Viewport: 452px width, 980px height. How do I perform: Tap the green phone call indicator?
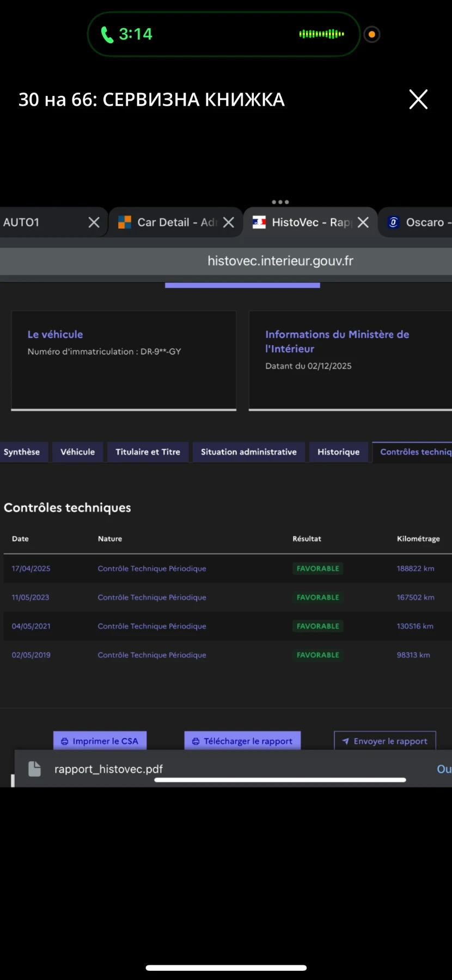pyautogui.click(x=108, y=34)
